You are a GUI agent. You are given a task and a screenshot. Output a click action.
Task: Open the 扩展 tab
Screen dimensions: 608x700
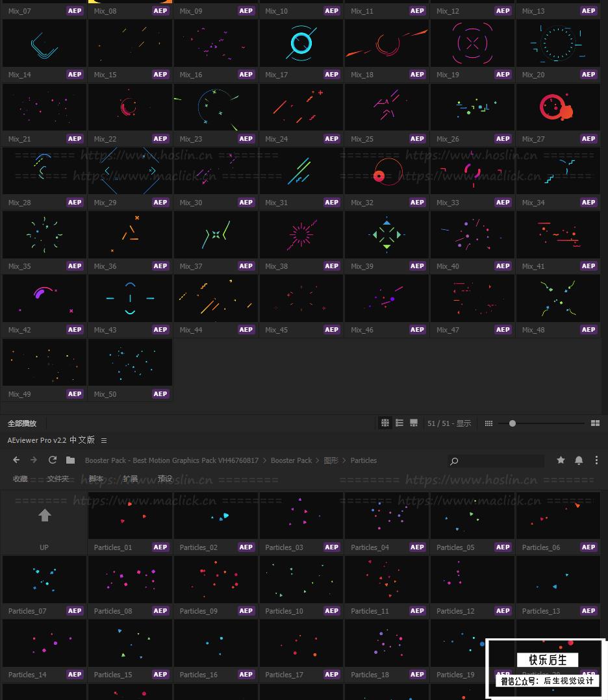(130, 479)
